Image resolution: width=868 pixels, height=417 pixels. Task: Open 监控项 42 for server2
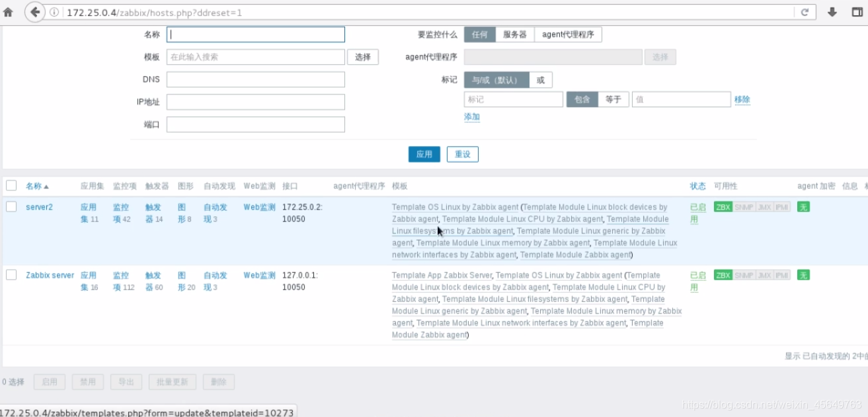point(122,213)
